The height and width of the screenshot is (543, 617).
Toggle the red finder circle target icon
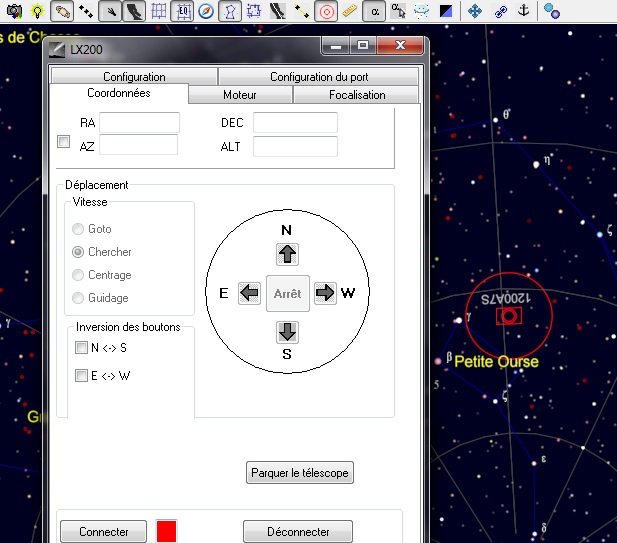tap(326, 11)
